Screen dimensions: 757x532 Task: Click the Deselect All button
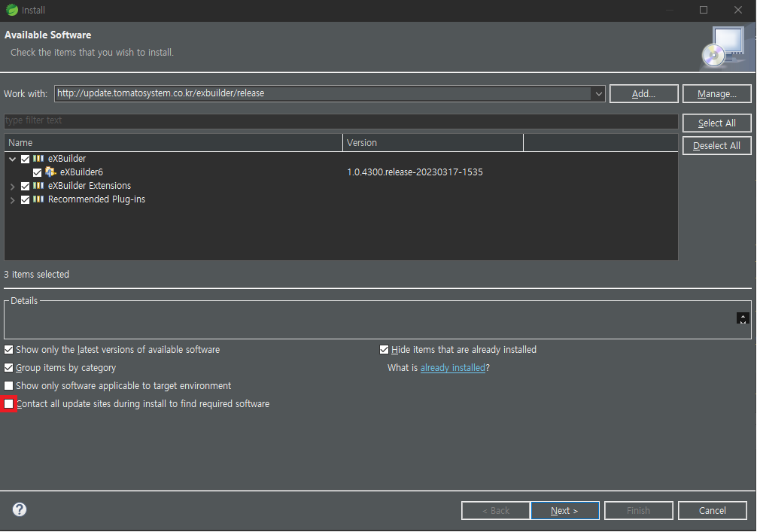click(x=717, y=146)
